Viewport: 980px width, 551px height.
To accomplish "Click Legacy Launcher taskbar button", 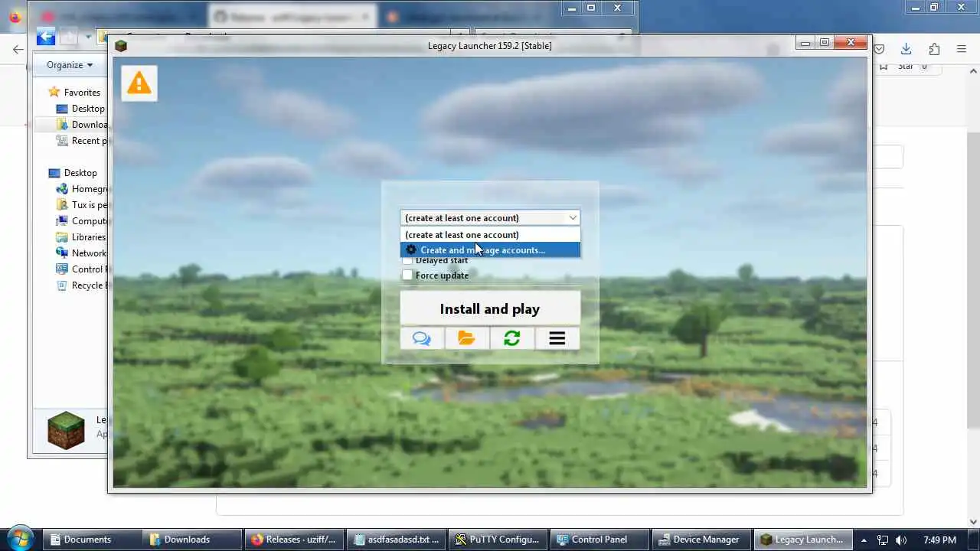I will (x=802, y=540).
